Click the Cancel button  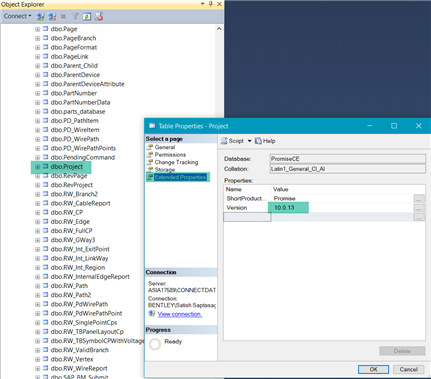click(408, 369)
